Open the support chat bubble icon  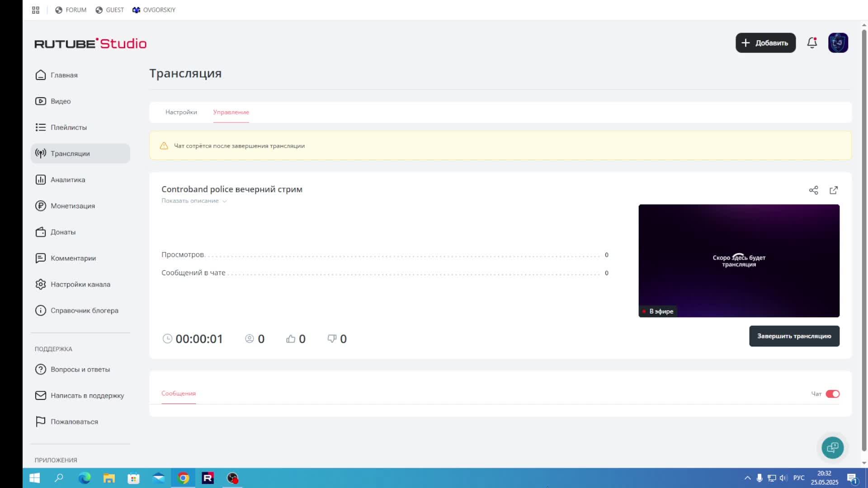(832, 448)
